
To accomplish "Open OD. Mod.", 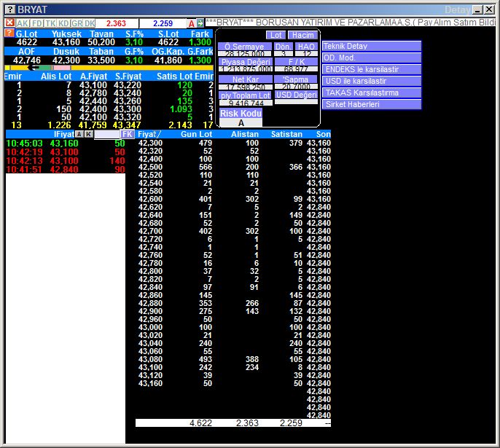I will pos(372,58).
